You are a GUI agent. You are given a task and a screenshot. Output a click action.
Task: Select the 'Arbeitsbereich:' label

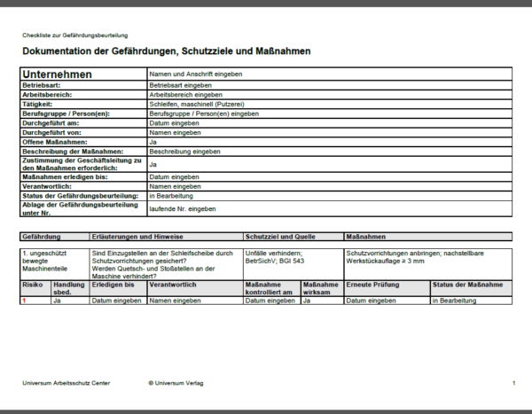click(47, 95)
